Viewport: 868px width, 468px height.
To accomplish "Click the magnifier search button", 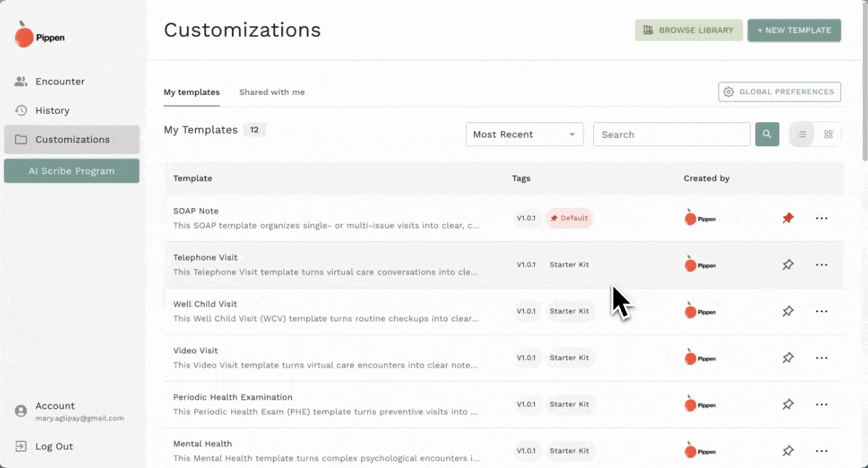I will pyautogui.click(x=767, y=135).
